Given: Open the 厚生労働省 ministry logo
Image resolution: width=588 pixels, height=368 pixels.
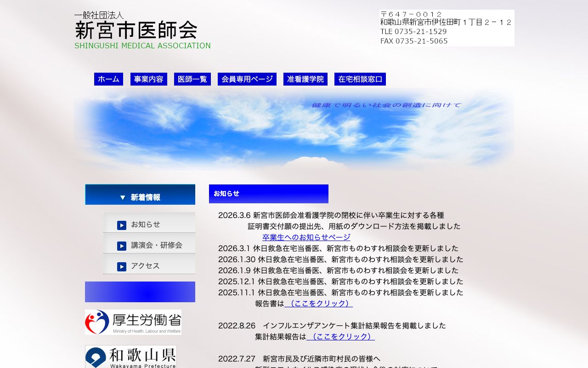Looking at the screenshot, I should click(x=133, y=322).
